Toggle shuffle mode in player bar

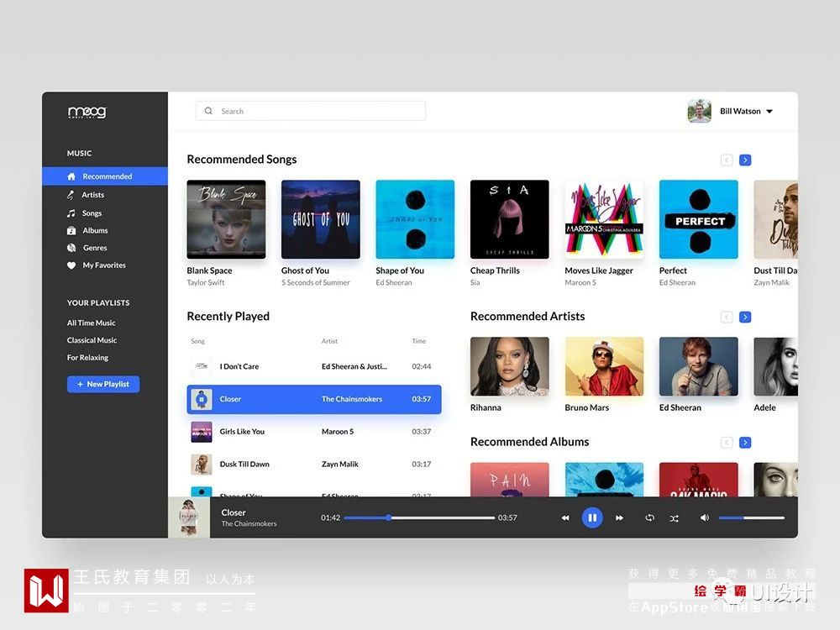click(x=674, y=518)
